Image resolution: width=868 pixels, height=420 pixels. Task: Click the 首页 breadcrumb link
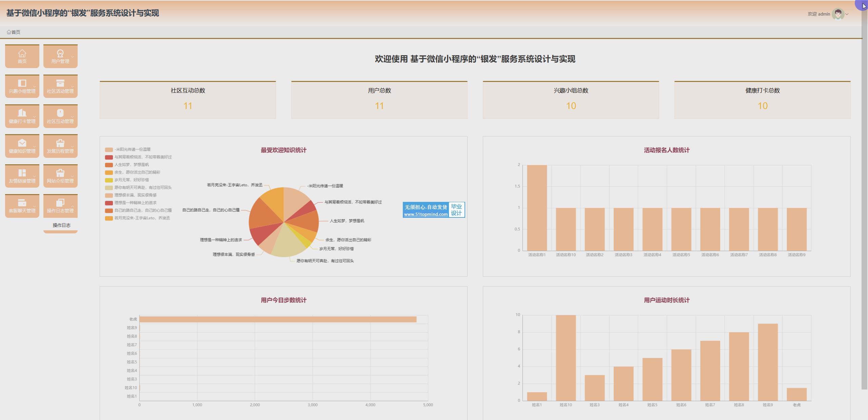[x=16, y=32]
